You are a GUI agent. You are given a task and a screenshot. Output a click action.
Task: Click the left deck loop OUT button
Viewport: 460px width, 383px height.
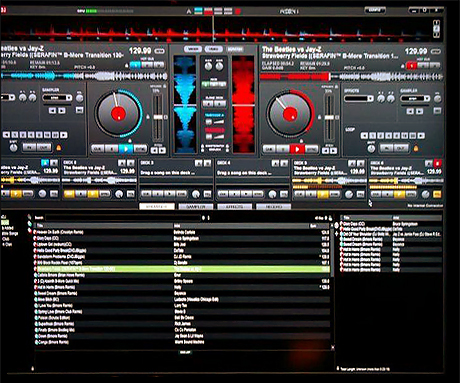click(x=44, y=147)
